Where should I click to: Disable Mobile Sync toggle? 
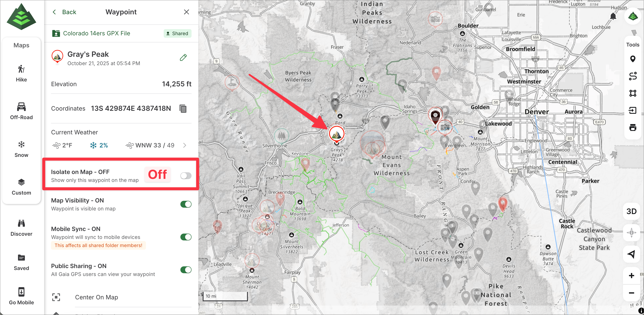click(x=186, y=237)
